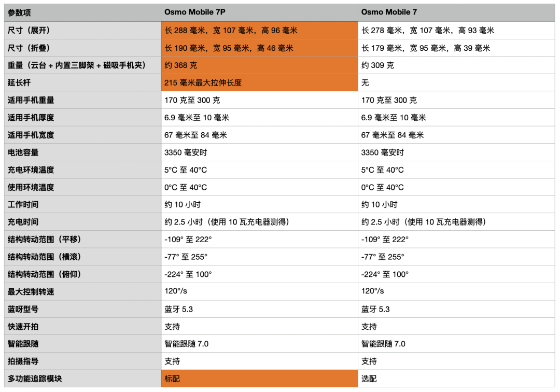560x392 pixels.
Task: Click 120°/s under Osmo Mobile 7P
Action: point(259,292)
